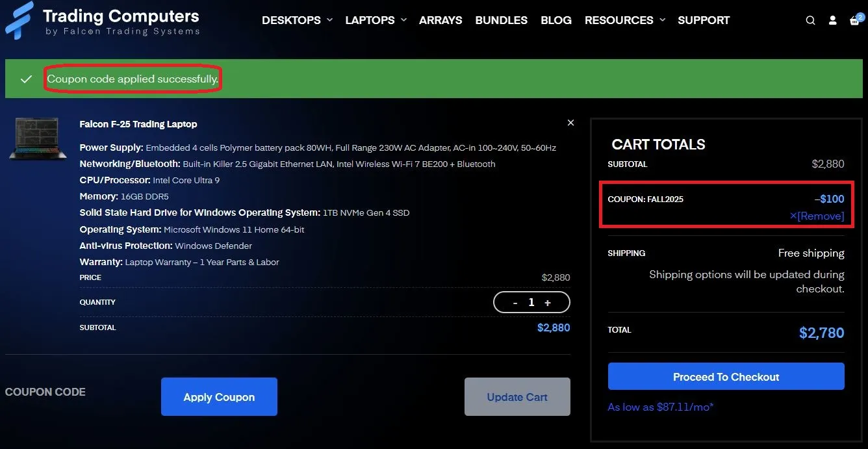Click the Anti-virus Protection Windows Defender line

point(166,246)
